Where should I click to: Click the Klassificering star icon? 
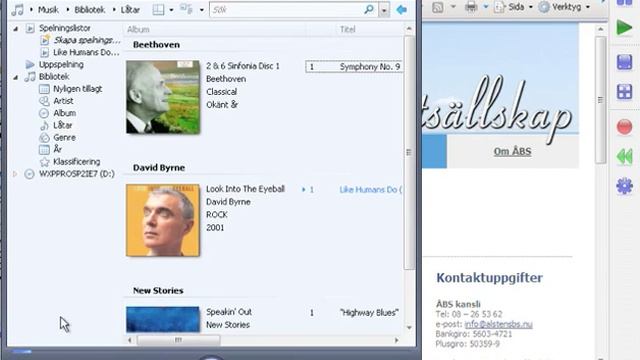click(44, 162)
